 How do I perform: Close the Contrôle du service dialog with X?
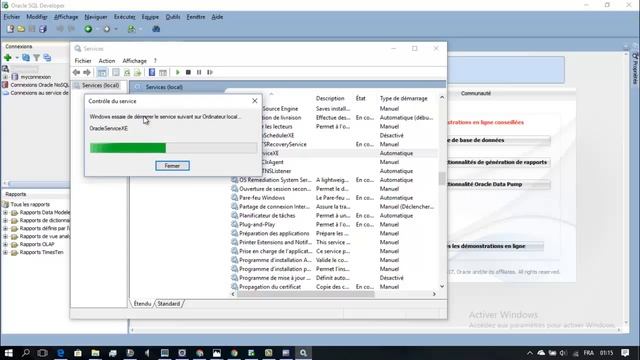click(255, 101)
